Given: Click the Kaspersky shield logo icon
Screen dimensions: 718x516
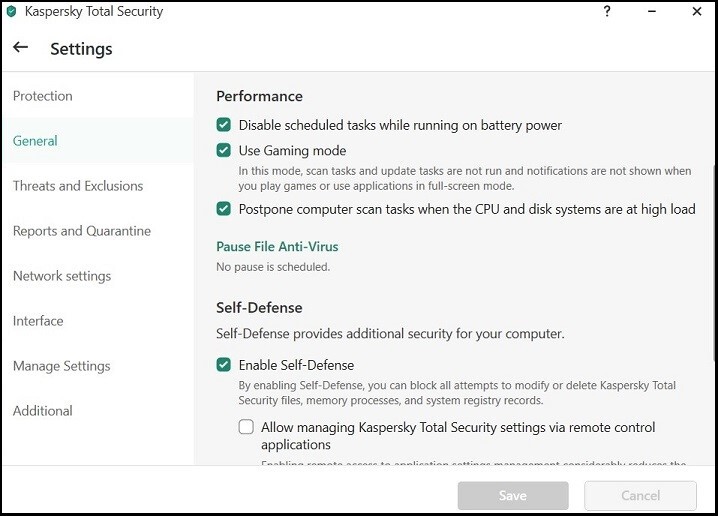Looking at the screenshot, I should click(x=11, y=12).
